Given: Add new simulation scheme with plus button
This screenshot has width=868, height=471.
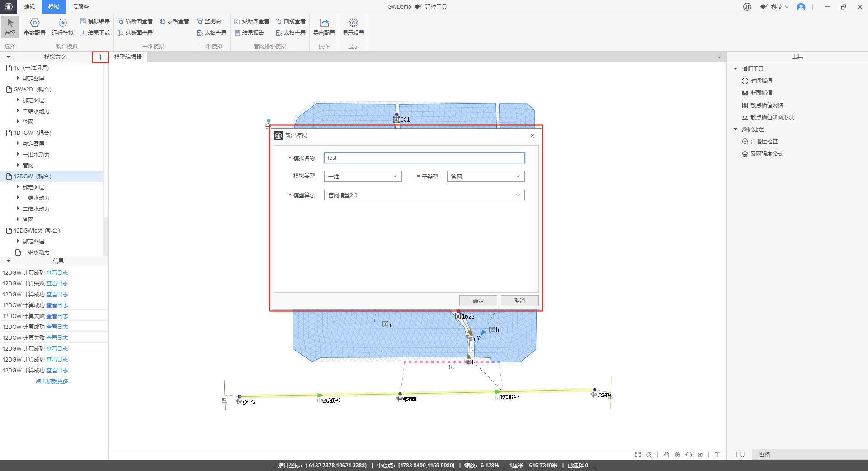Looking at the screenshot, I should 101,57.
